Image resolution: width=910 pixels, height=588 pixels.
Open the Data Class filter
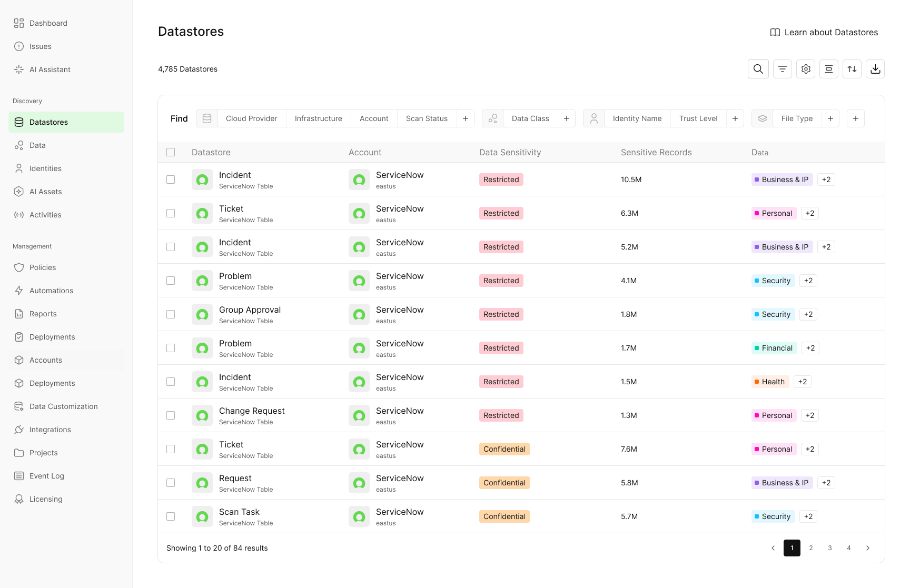530,118
